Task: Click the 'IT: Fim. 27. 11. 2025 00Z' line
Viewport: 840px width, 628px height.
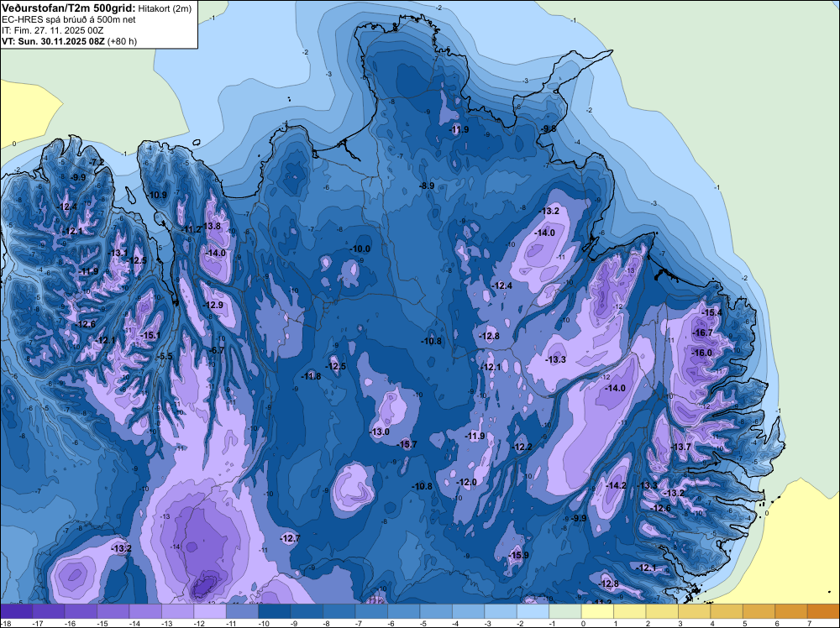Action: click(52, 30)
